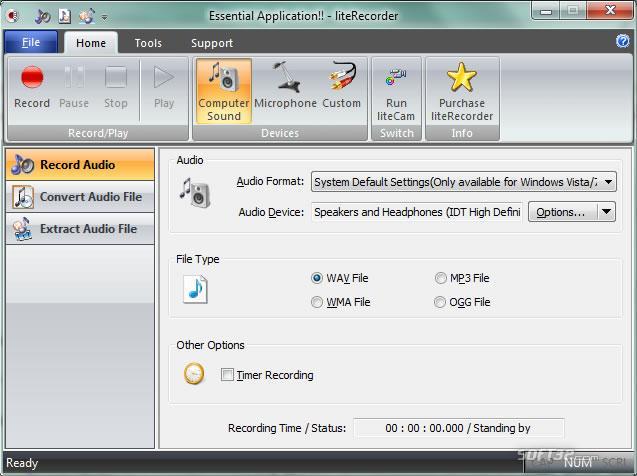Switch to the Home tab
The image size is (637, 476).
point(91,43)
